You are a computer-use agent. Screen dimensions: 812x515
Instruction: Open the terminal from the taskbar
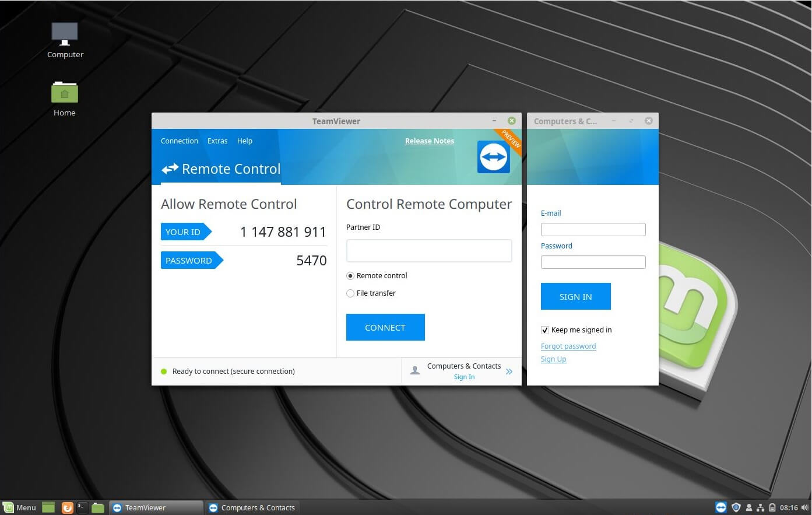coord(82,507)
